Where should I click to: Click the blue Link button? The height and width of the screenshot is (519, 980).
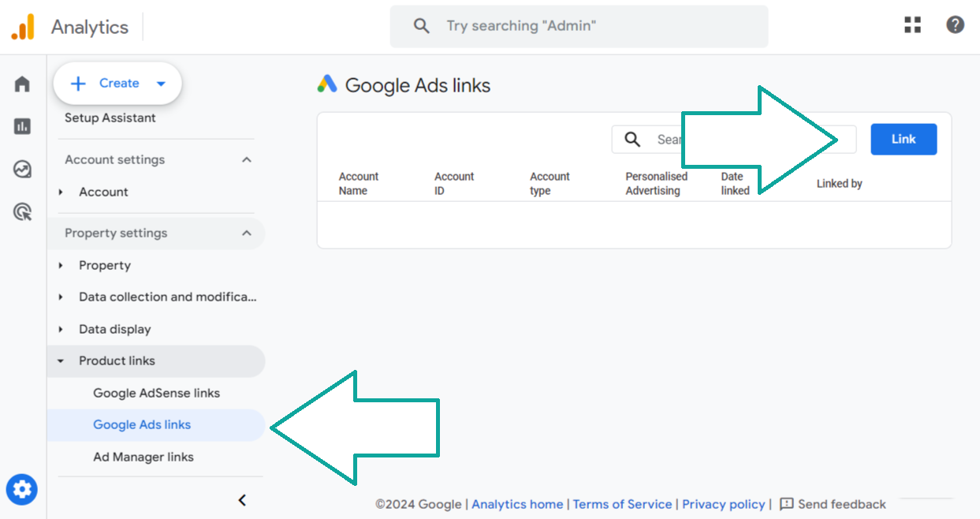point(904,140)
